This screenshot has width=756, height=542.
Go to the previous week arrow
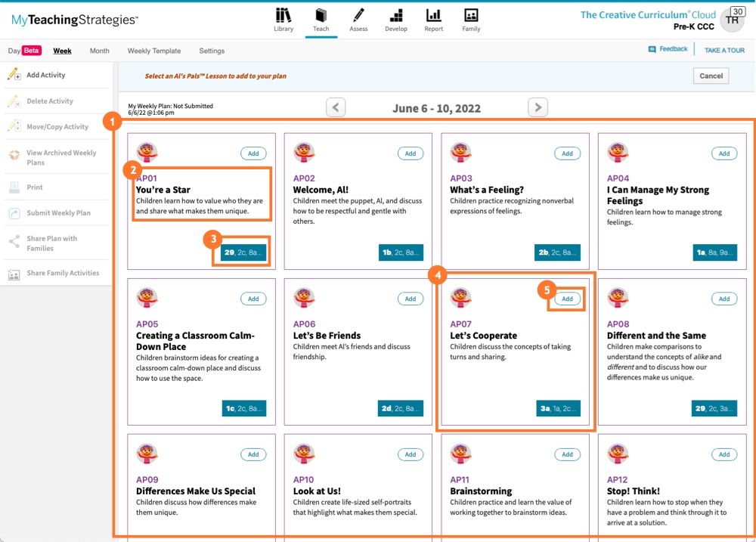[x=336, y=107]
